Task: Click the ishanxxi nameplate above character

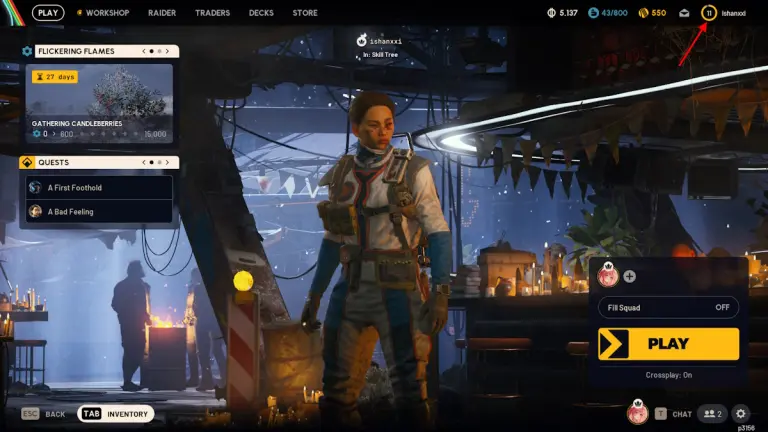Action: (385, 42)
